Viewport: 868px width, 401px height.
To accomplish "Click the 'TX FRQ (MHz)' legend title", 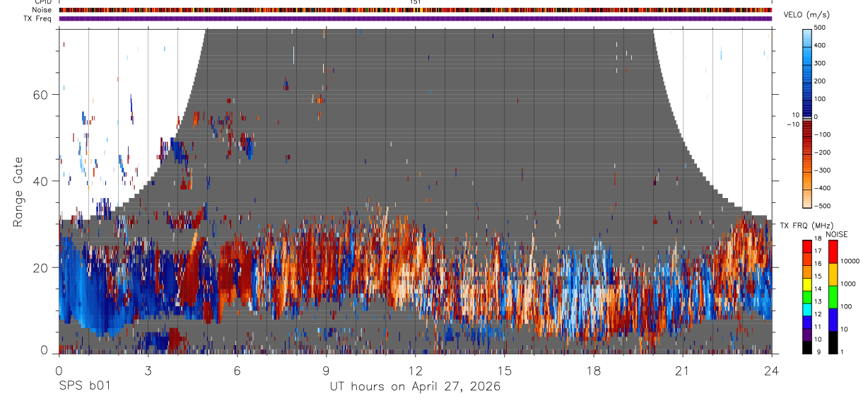I will [805, 226].
